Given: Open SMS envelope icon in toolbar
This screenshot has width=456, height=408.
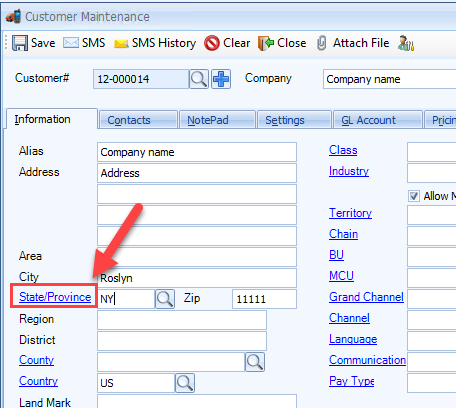Looking at the screenshot, I should pyautogui.click(x=71, y=43).
